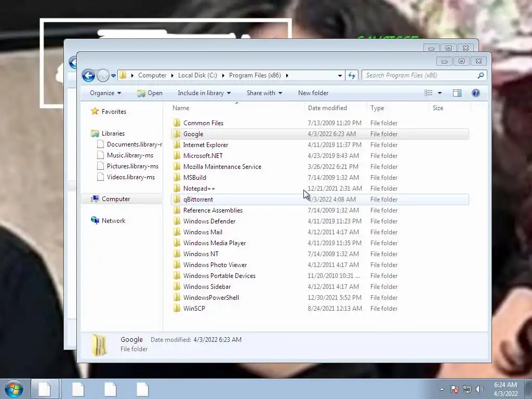Open network status tray icon
The image size is (532, 399).
click(467, 389)
